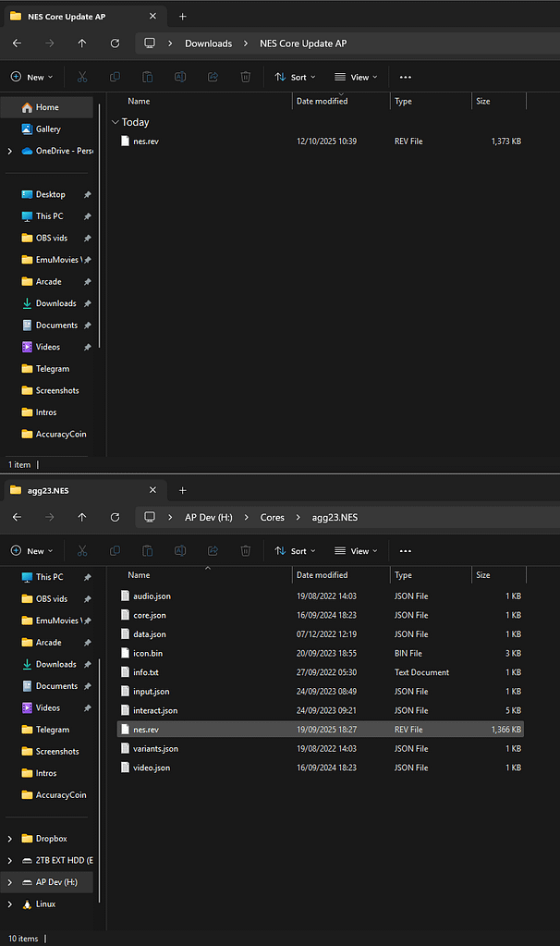Add a new tab beside agg23.NES tab
Screen dimensions: 560x946
point(182,490)
